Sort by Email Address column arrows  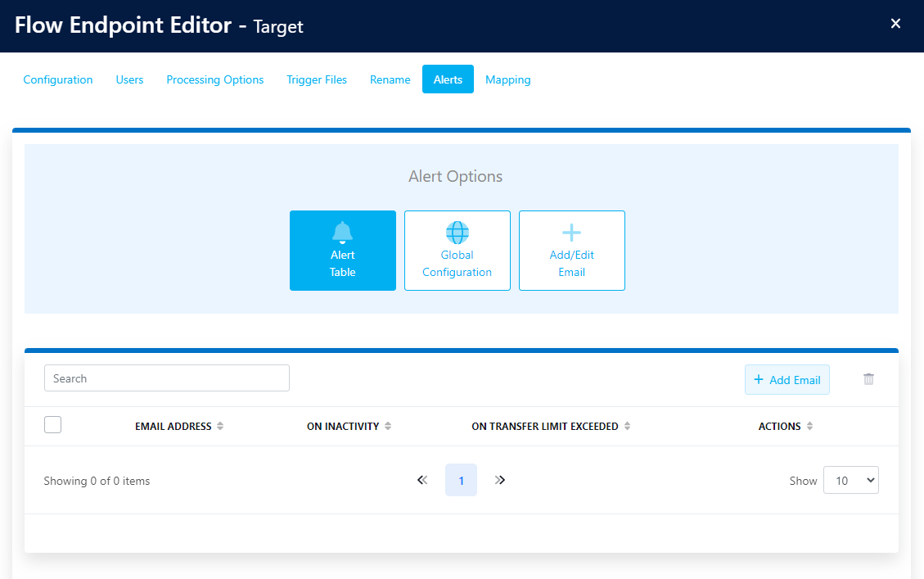click(220, 427)
